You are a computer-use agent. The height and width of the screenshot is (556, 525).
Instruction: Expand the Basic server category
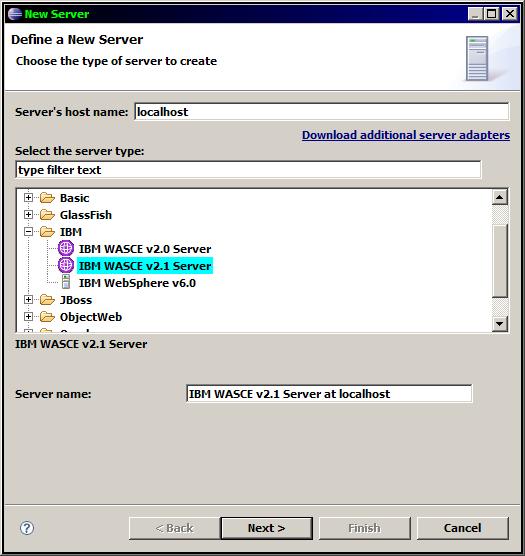(28, 198)
